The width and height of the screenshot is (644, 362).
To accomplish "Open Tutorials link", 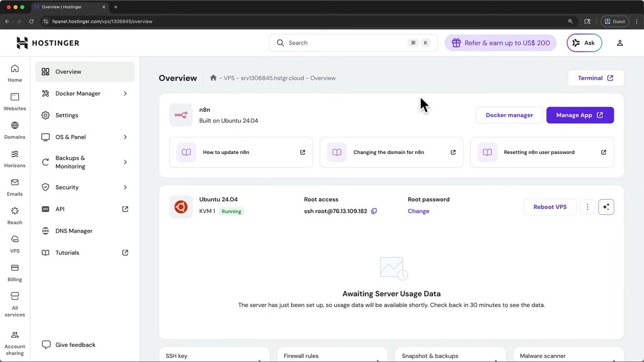I will point(85,252).
